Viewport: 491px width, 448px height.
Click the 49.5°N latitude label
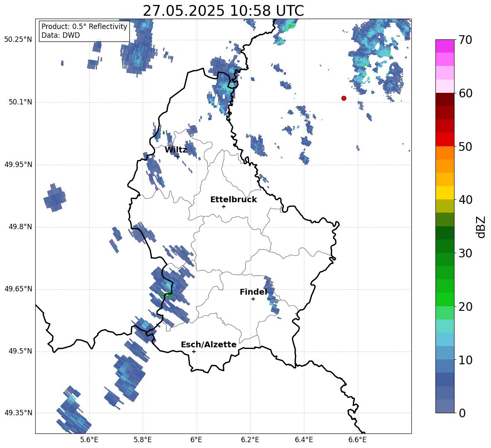click(20, 351)
